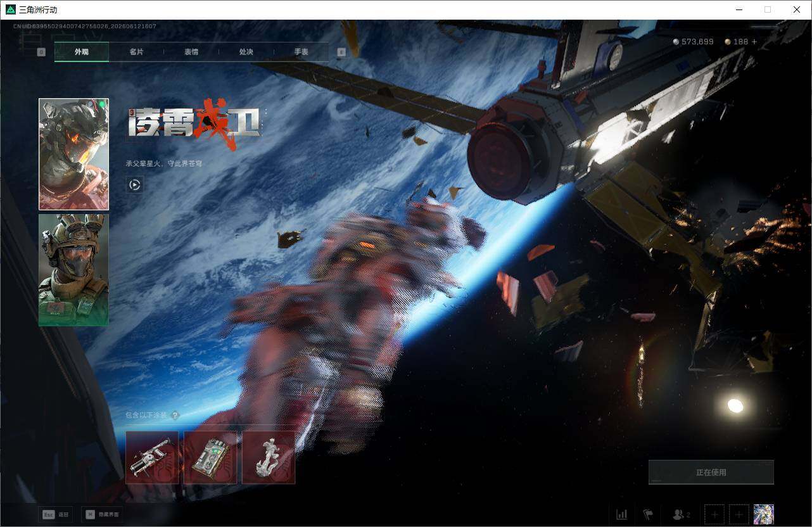
Task: Select the white figurine item tile
Action: [x=269, y=457]
